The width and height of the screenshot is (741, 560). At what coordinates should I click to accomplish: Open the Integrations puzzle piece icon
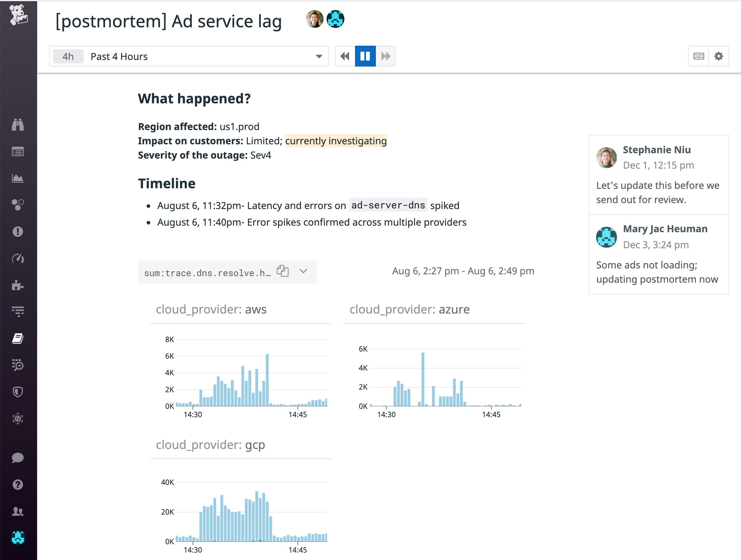[x=18, y=285]
